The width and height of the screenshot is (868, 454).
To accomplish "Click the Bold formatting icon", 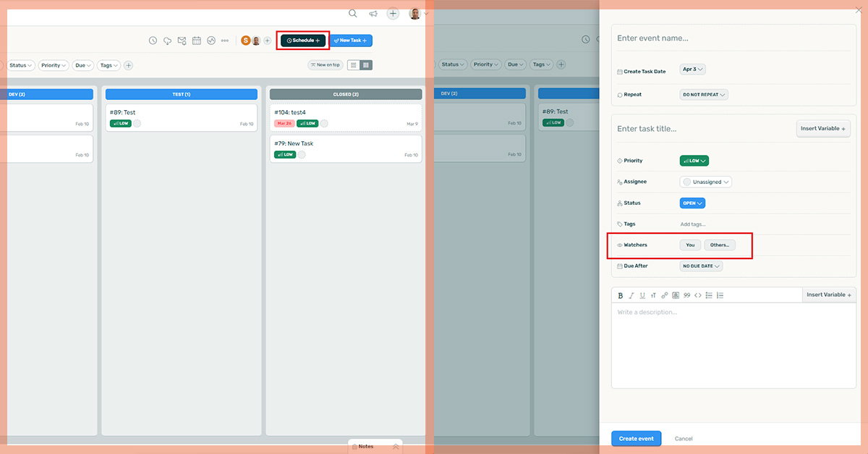I will [x=620, y=295].
